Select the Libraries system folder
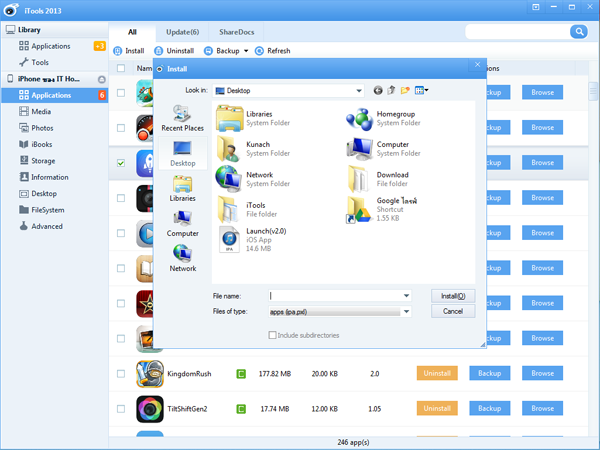The height and width of the screenshot is (450, 600). pos(253,118)
